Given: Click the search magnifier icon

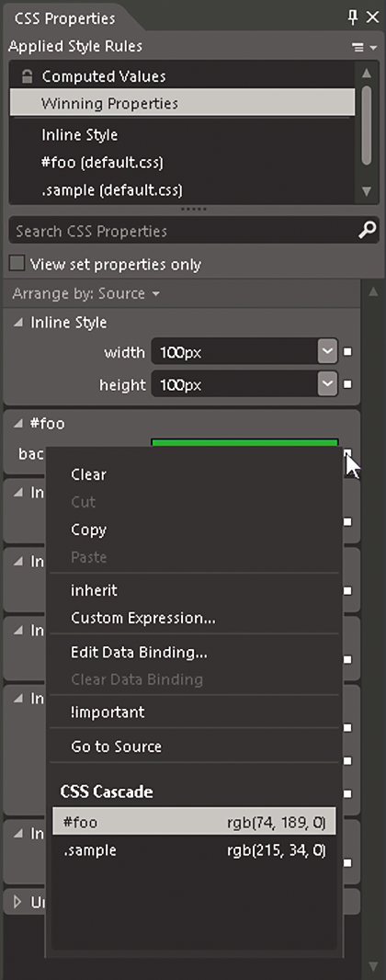Looking at the screenshot, I should (x=368, y=231).
